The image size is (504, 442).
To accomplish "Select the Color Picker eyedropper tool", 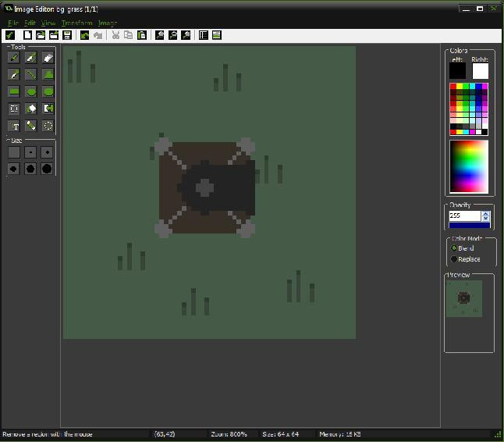I will click(x=14, y=75).
